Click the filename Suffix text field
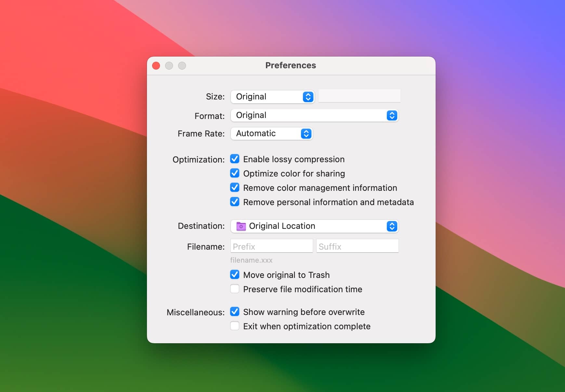Screen dimensions: 565x392 coord(357,246)
